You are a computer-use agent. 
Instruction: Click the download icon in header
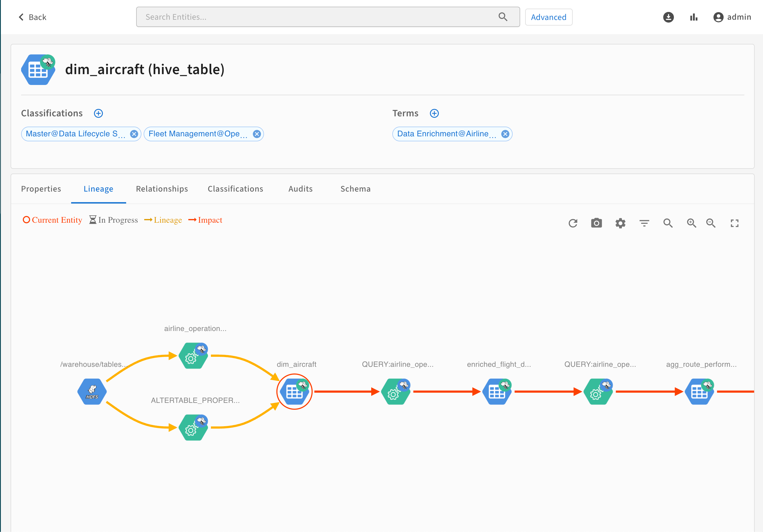click(668, 17)
